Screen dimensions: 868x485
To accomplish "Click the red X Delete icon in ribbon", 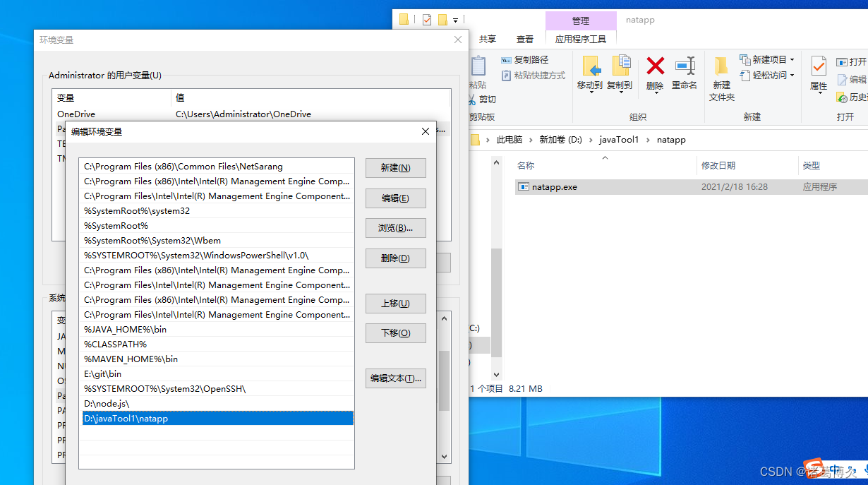I will (655, 66).
